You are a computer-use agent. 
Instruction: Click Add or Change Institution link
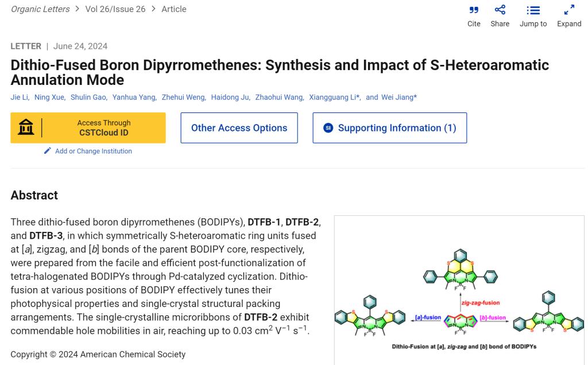click(x=93, y=151)
